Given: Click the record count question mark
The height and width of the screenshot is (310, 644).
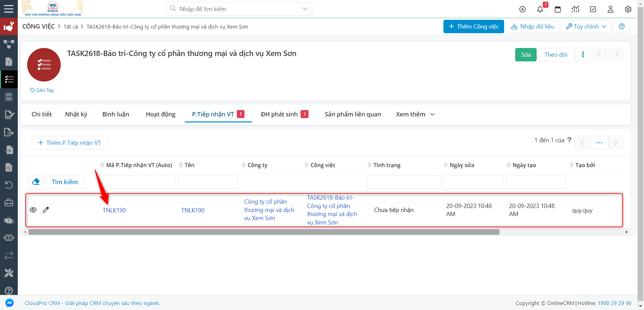Looking at the screenshot, I should click(569, 140).
